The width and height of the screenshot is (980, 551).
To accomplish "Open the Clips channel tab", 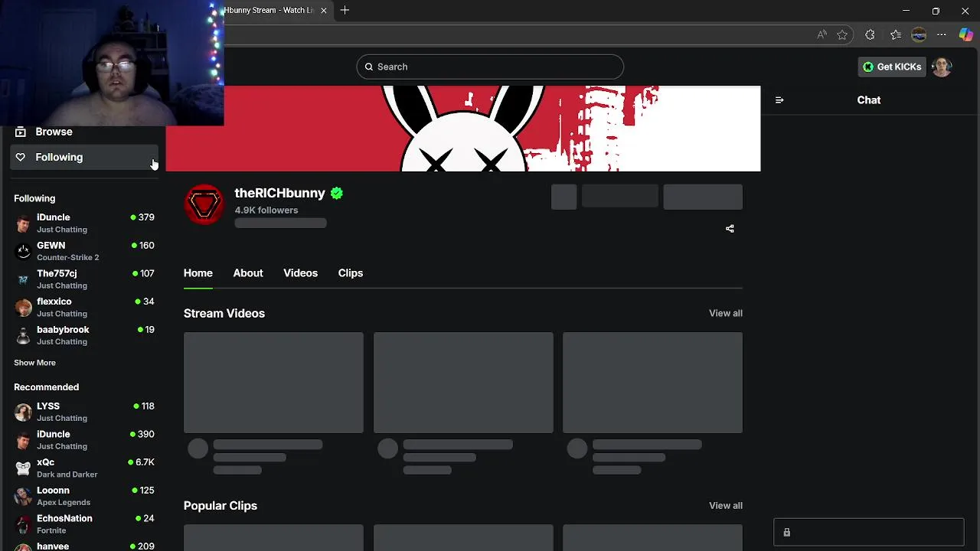I will (351, 273).
